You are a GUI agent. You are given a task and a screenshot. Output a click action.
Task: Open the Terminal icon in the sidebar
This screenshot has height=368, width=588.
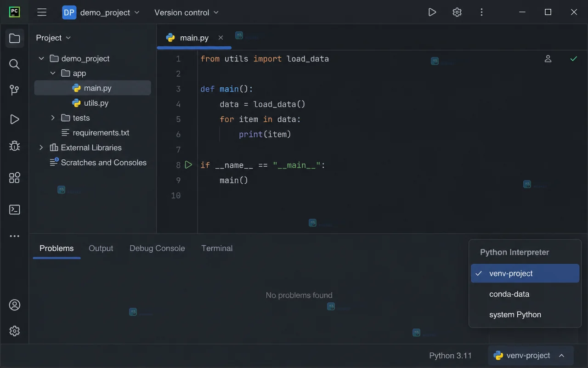(x=15, y=209)
